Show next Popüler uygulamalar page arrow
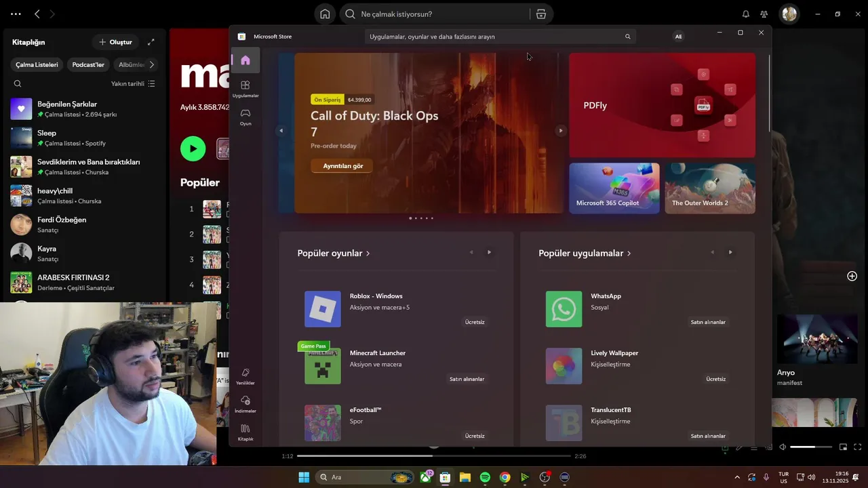 click(730, 252)
